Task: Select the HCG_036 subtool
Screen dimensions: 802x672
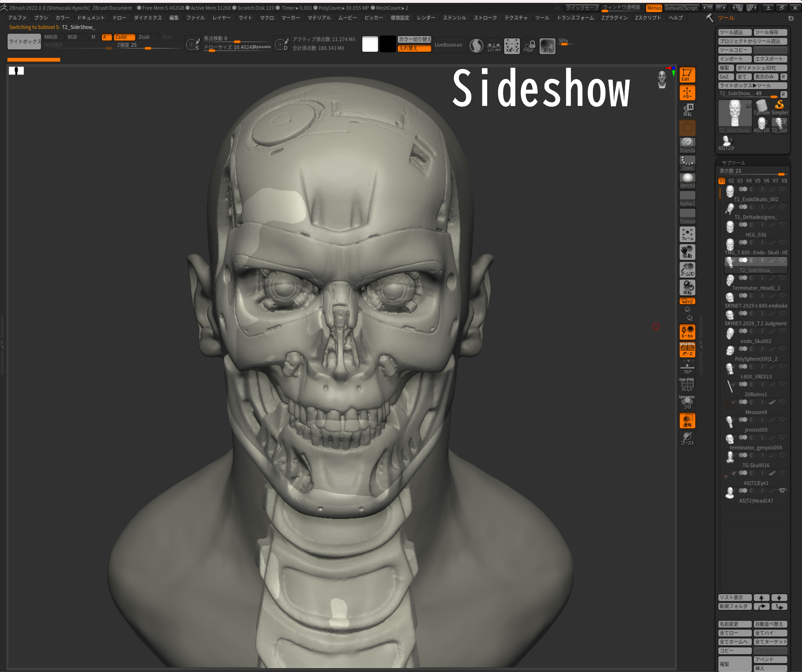Action: [755, 230]
